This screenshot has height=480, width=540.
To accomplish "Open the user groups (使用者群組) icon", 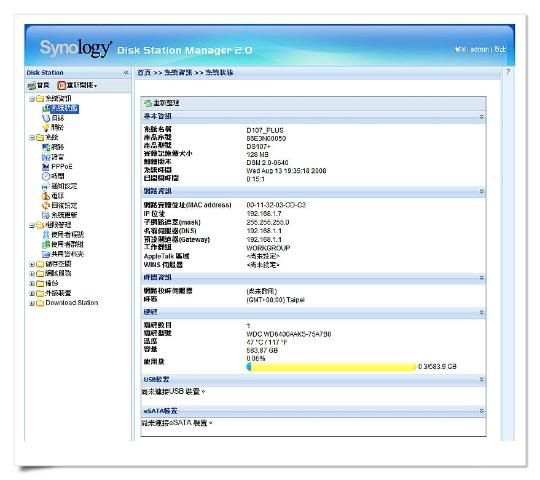I will pos(46,244).
